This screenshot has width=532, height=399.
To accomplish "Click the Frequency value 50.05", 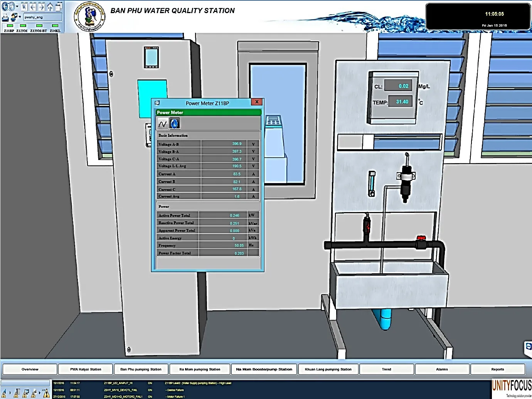I will 239,246.
